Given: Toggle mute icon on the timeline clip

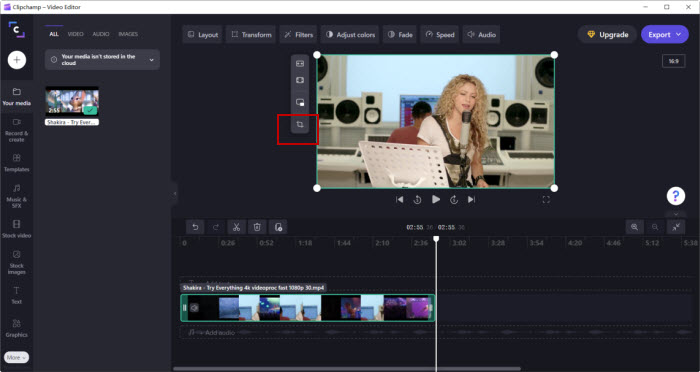Looking at the screenshot, I should pos(194,308).
